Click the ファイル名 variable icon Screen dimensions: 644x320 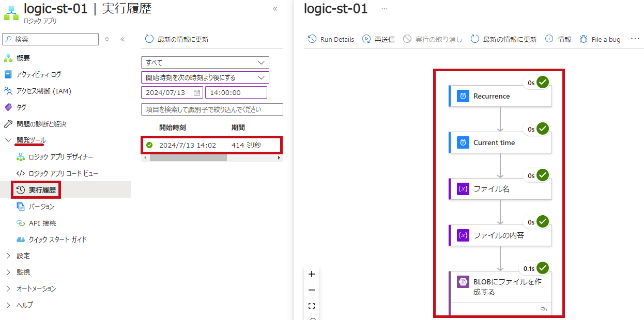[463, 189]
